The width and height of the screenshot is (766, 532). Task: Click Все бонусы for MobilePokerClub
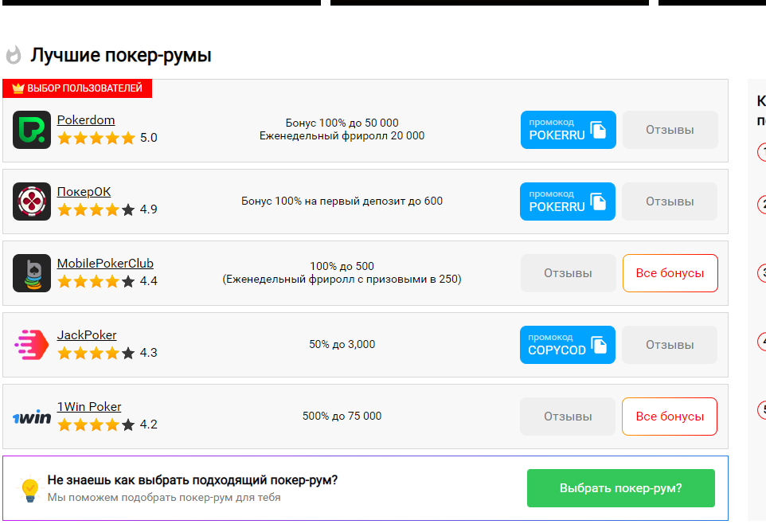[x=670, y=273]
